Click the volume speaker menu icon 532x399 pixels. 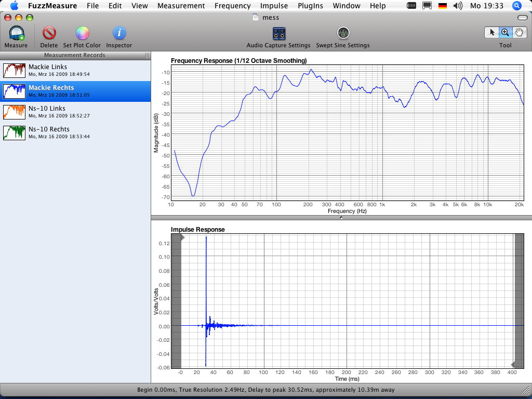click(458, 6)
